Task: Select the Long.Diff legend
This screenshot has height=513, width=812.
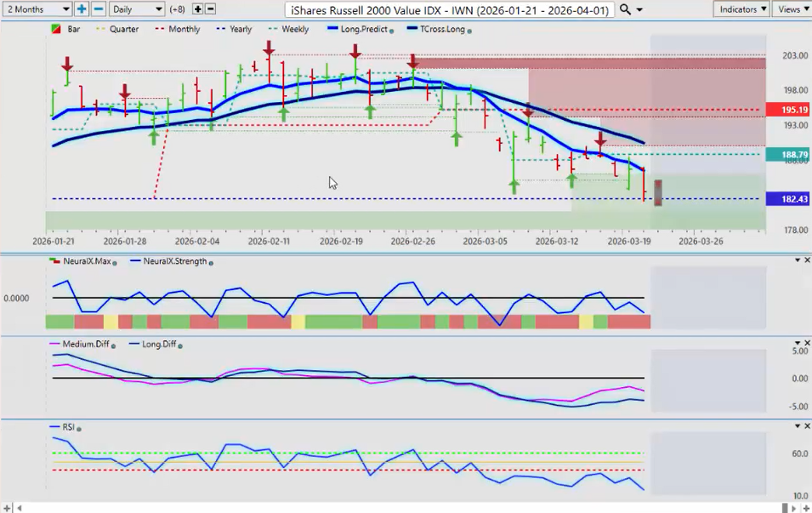Action: pyautogui.click(x=153, y=344)
